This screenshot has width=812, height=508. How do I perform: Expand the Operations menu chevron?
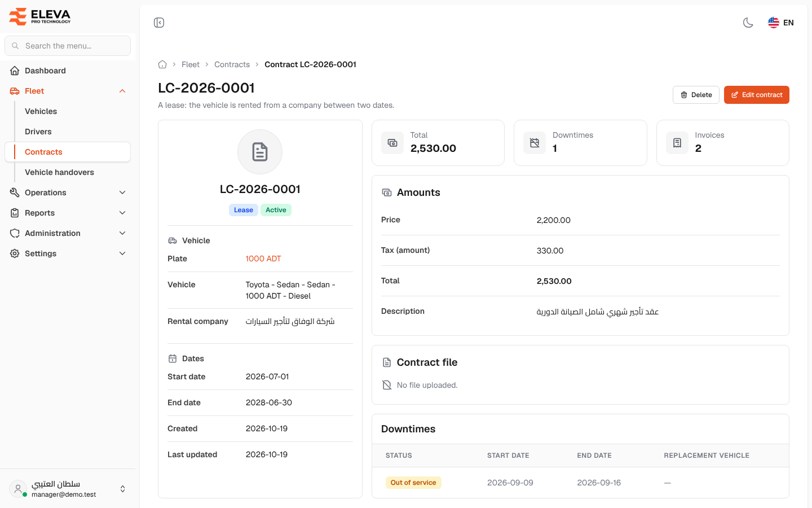pyautogui.click(x=122, y=192)
